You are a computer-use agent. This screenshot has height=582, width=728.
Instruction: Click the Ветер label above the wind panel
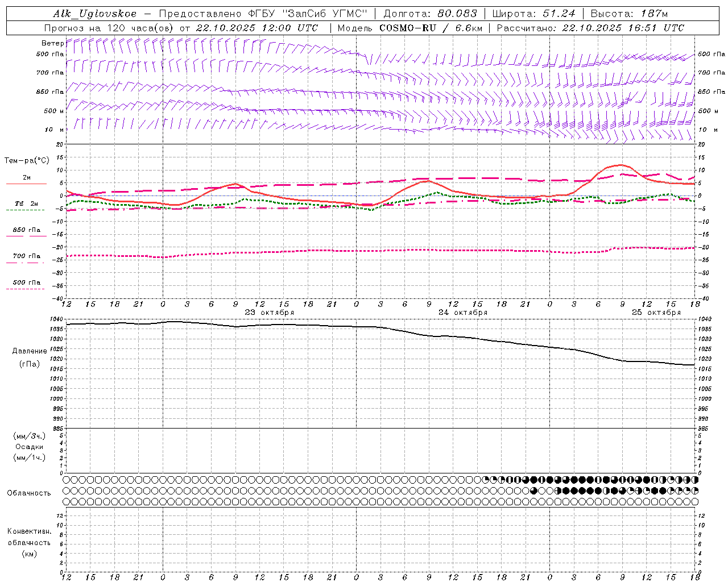click(x=52, y=43)
